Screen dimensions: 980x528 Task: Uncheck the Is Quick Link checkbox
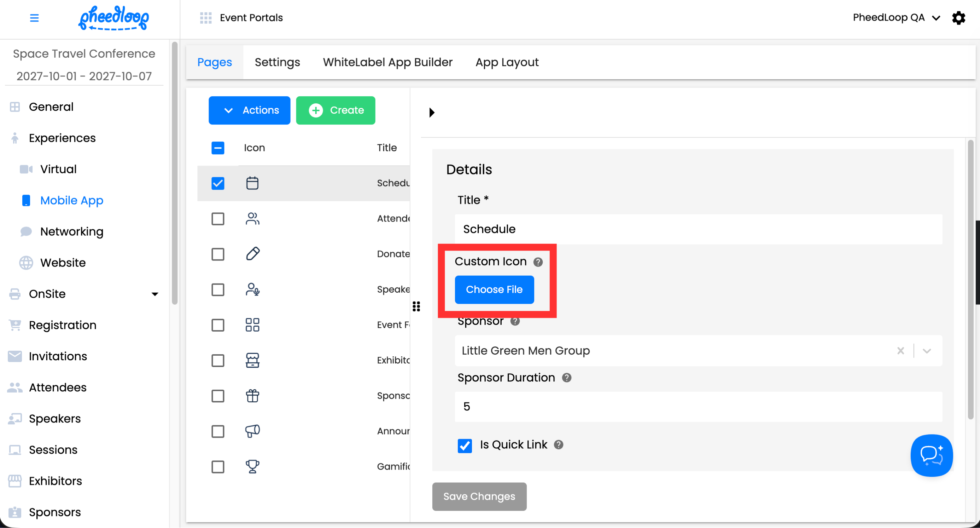click(465, 445)
